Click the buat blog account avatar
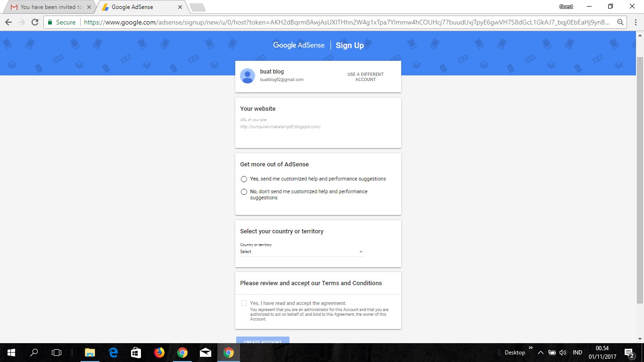 pyautogui.click(x=248, y=76)
